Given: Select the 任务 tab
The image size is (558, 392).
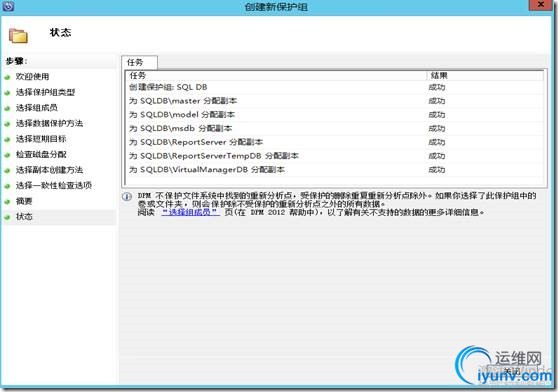Looking at the screenshot, I should [x=139, y=62].
